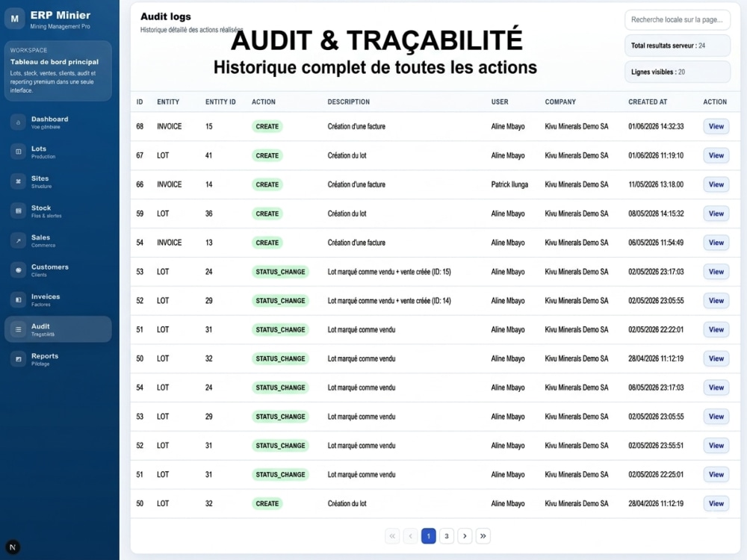Click timestamp 11/05/2026 13:18:00
Viewport: 747px width, 560px height.
[x=656, y=184]
